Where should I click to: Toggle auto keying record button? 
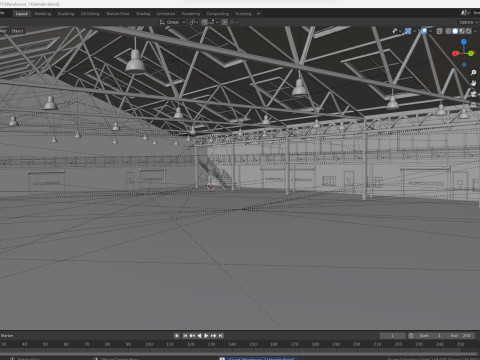(x=177, y=336)
